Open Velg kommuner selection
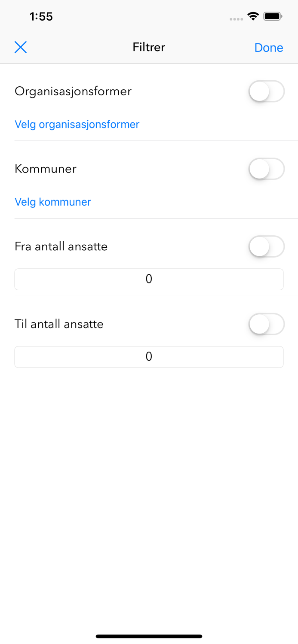 point(53,202)
